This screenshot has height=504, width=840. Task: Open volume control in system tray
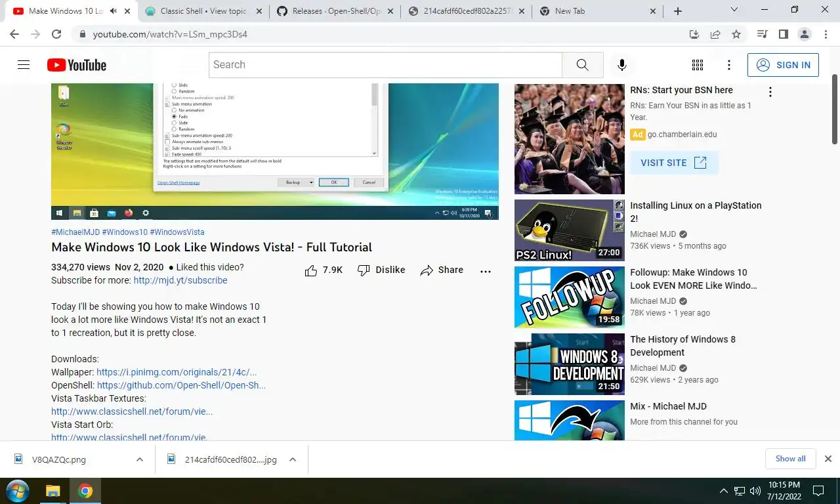click(755, 491)
